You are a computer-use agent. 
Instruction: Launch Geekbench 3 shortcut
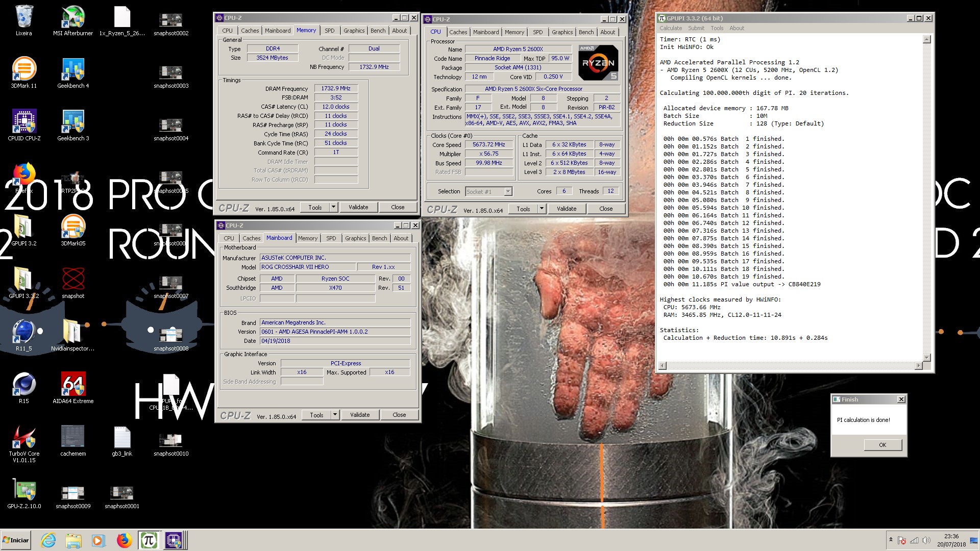[x=73, y=126]
